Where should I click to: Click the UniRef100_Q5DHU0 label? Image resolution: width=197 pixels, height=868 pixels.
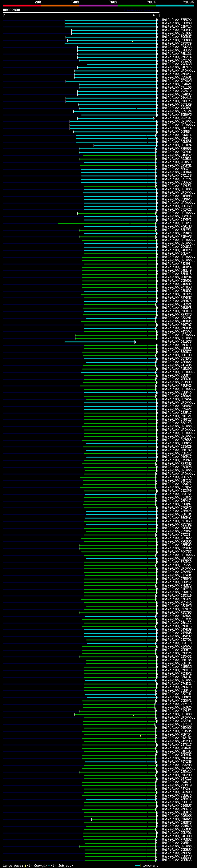177,850
